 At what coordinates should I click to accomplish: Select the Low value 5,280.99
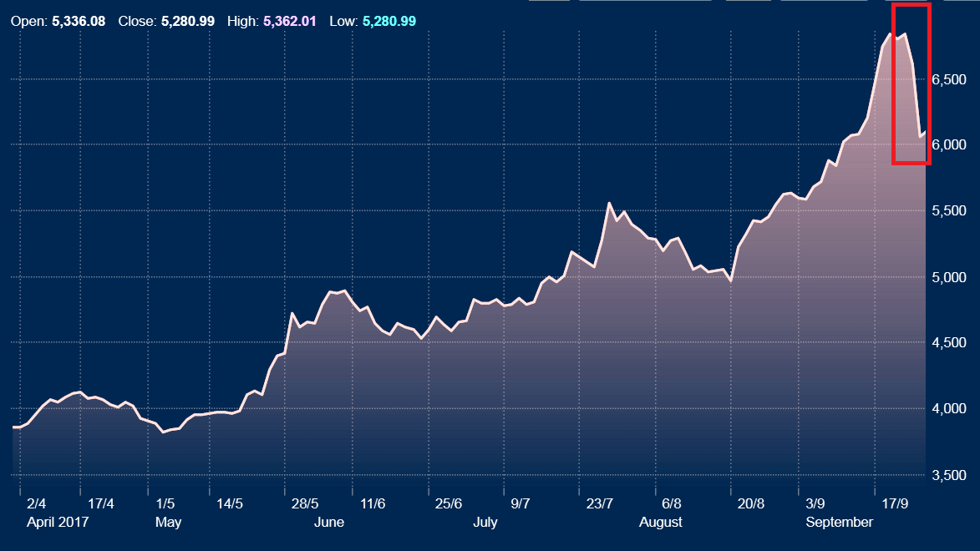click(x=388, y=21)
